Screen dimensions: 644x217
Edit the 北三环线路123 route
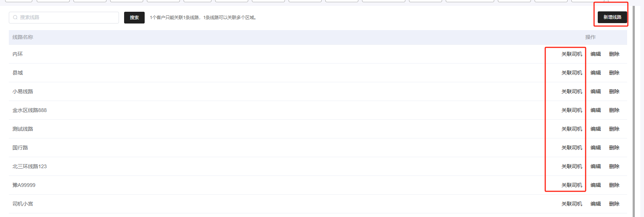[596, 166]
